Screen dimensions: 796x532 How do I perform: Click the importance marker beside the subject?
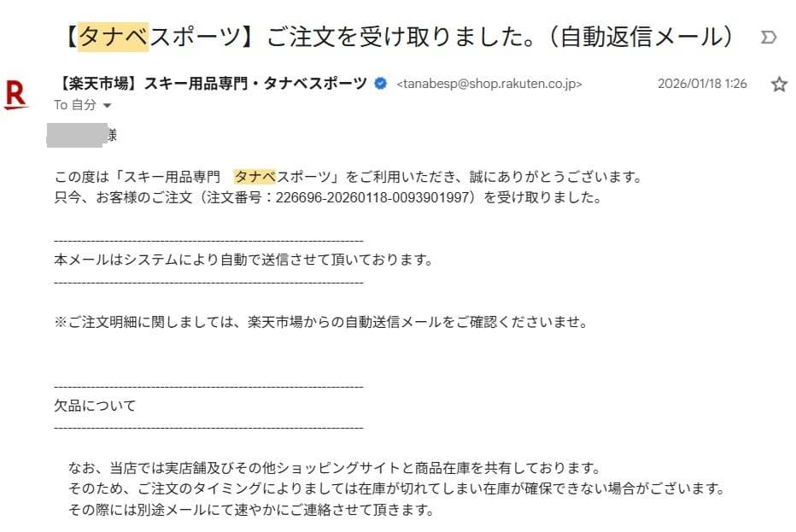click(x=768, y=38)
